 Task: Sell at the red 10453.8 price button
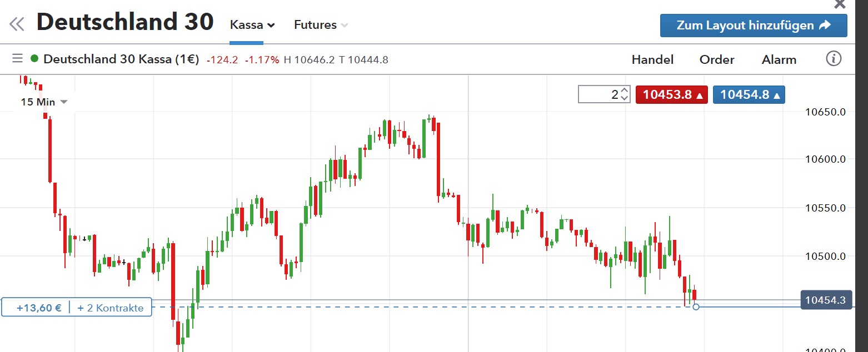pos(671,94)
